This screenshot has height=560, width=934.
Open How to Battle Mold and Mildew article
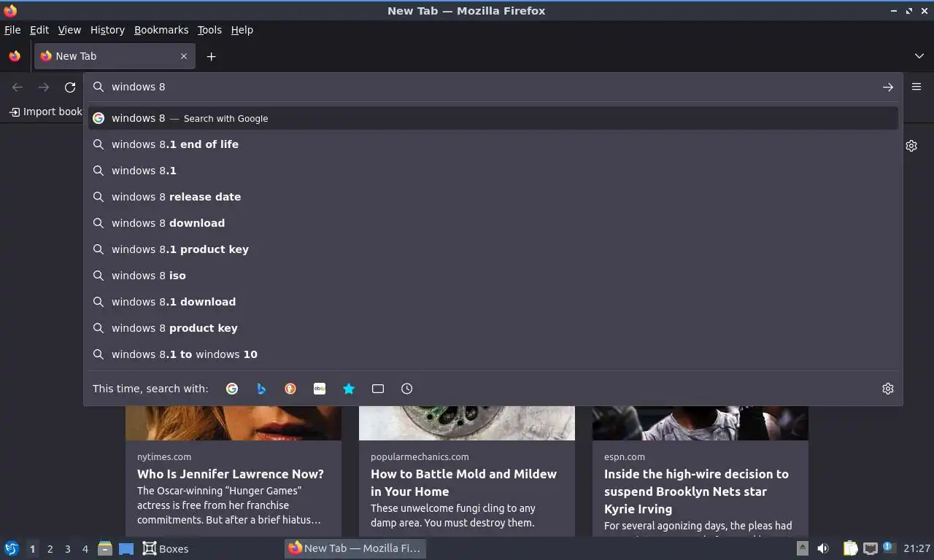click(464, 483)
